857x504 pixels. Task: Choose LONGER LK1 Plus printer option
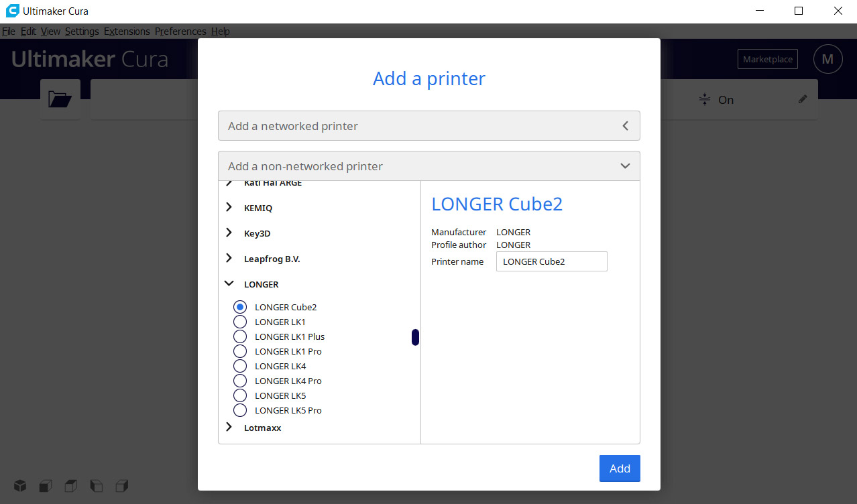pyautogui.click(x=240, y=336)
